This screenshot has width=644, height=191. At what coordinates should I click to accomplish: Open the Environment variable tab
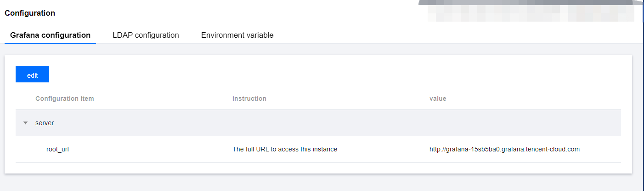pos(237,35)
